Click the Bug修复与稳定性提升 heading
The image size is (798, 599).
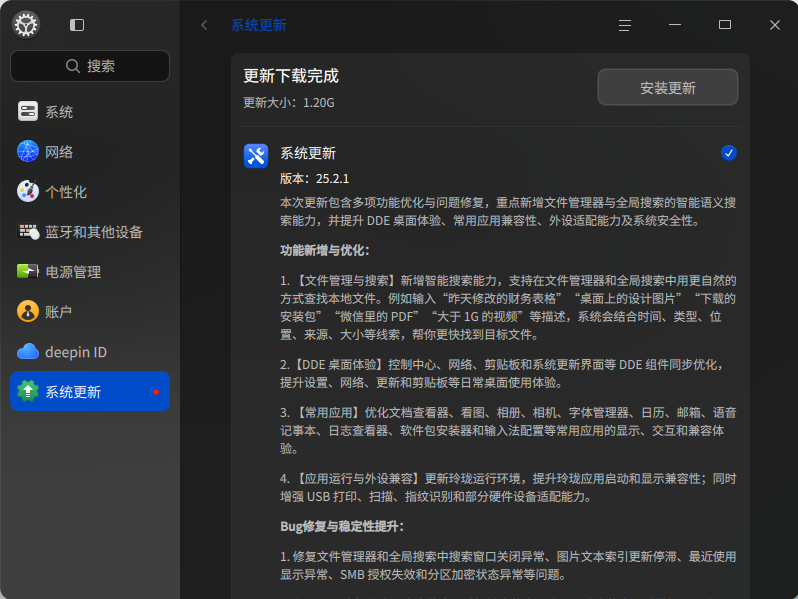(341, 526)
